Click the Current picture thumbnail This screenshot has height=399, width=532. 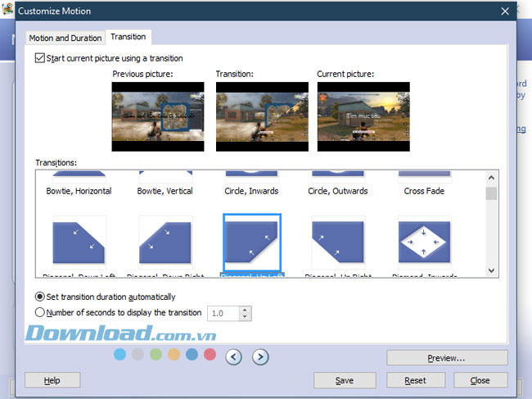point(363,116)
